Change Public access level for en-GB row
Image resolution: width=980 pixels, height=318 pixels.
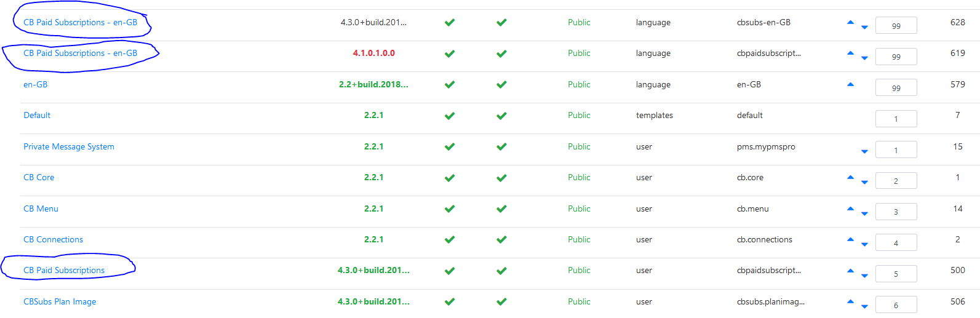579,84
